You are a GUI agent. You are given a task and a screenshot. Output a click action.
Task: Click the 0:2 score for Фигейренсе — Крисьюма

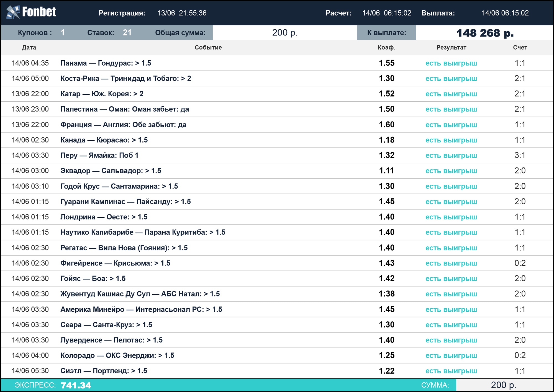pyautogui.click(x=520, y=263)
